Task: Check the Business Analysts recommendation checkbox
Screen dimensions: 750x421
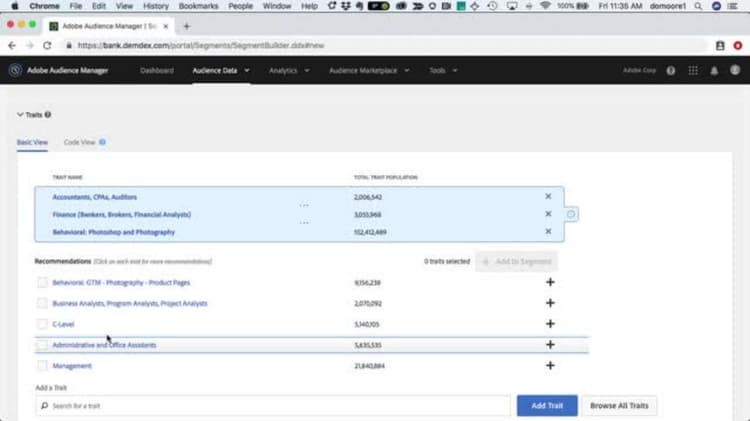Action: (x=42, y=303)
